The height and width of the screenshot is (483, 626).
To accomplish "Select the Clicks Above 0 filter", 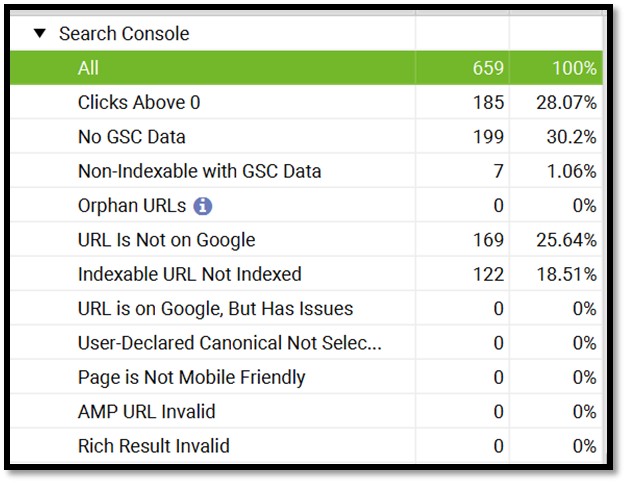I will (306, 102).
